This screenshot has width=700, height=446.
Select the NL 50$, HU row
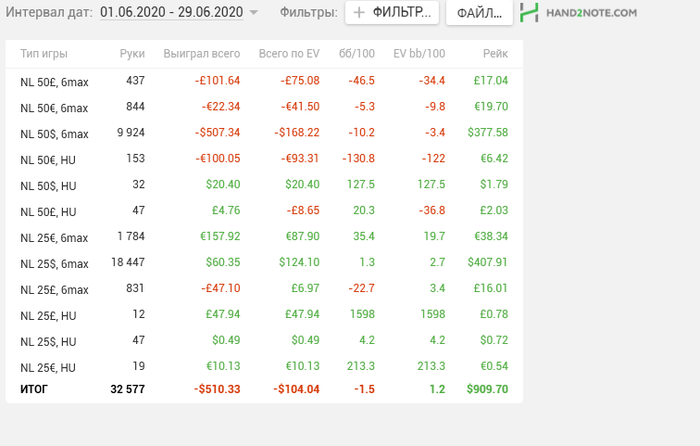tap(48, 185)
